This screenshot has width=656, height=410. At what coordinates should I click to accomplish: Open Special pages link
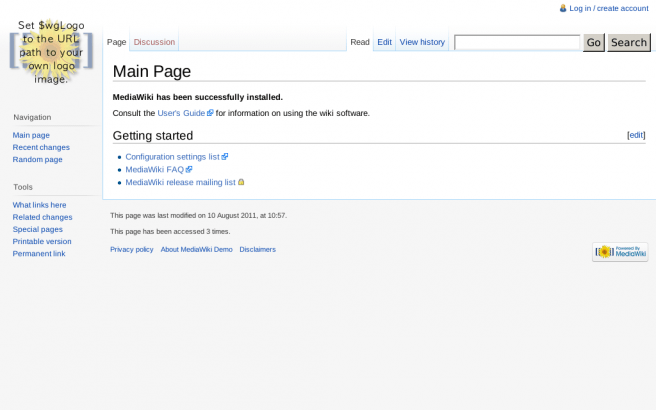pos(38,229)
